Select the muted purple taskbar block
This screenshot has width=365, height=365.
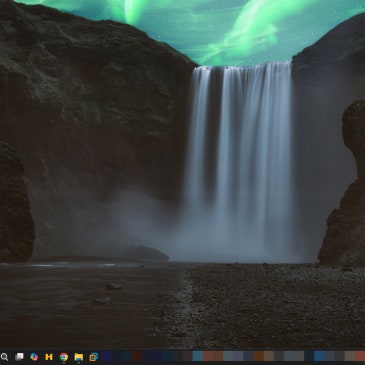[238, 356]
